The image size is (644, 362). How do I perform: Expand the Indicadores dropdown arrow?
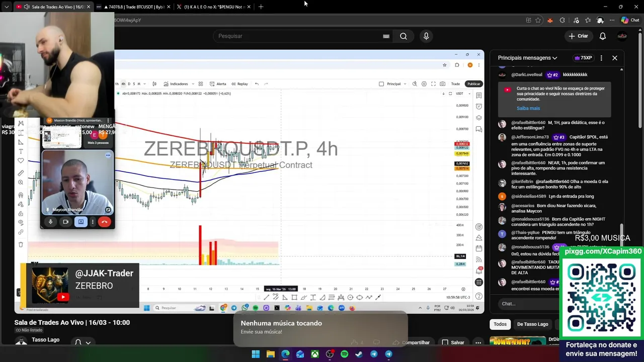(x=193, y=84)
